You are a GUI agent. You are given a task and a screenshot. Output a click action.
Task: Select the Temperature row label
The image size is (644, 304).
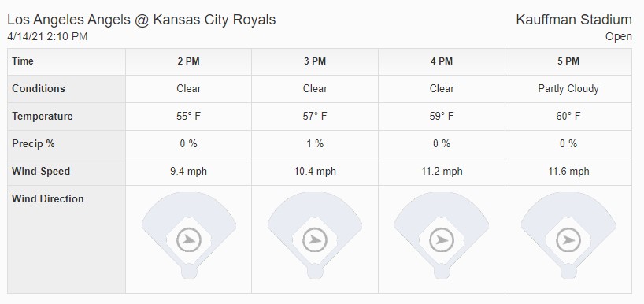point(43,117)
